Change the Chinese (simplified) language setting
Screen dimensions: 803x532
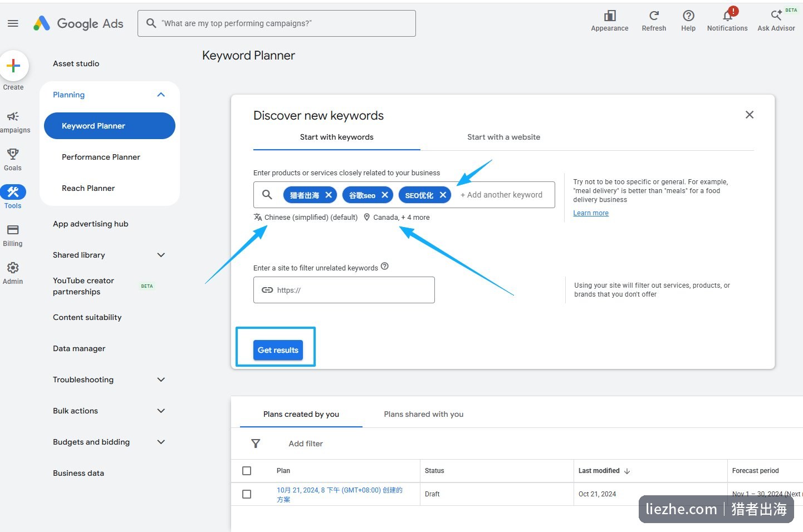(306, 218)
